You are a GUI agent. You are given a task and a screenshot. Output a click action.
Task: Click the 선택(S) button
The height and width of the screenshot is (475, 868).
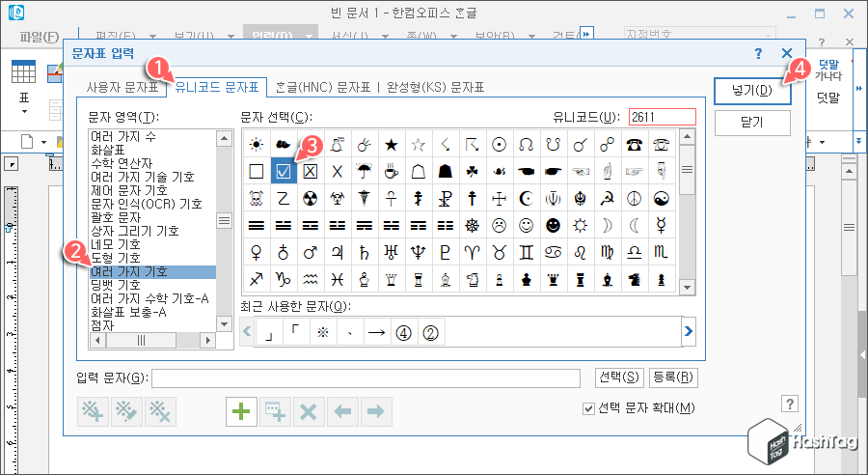(x=618, y=377)
